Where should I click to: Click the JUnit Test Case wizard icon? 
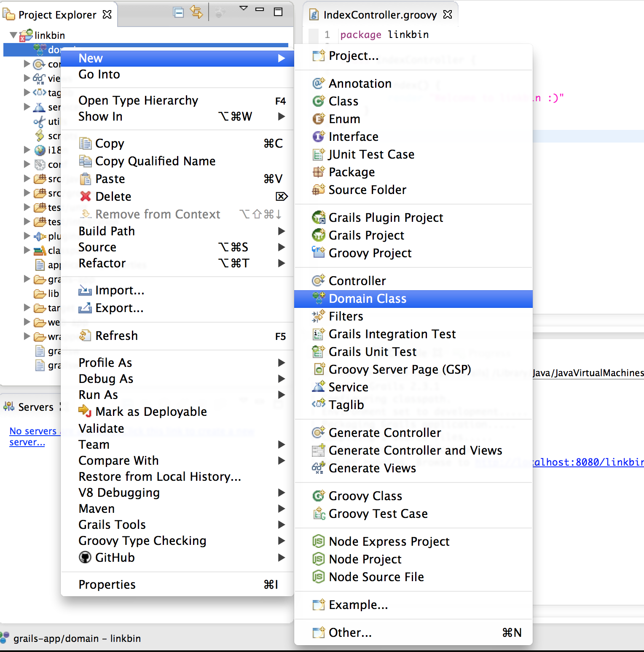pyautogui.click(x=318, y=154)
